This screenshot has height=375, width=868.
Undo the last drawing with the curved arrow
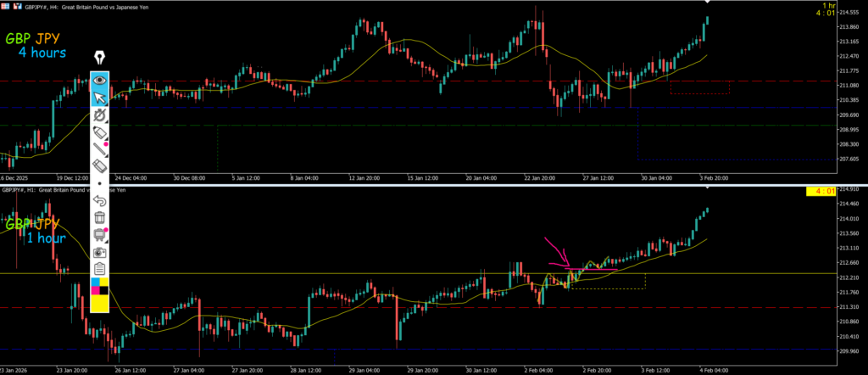[100, 201]
